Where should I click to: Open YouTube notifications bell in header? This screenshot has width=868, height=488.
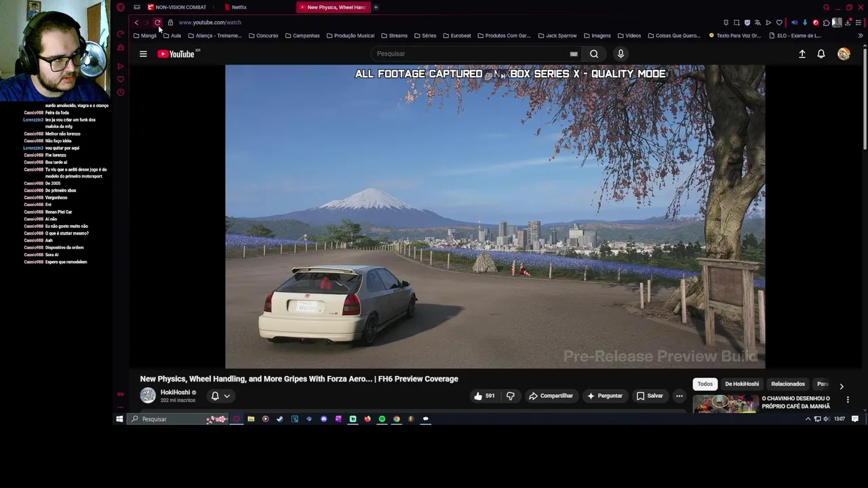click(x=821, y=54)
